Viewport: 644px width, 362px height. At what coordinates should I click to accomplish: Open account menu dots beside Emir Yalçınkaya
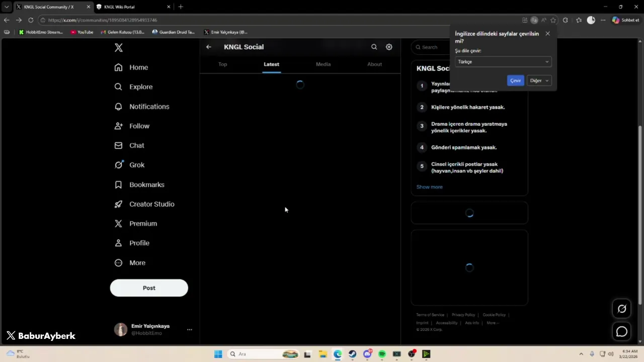[190, 330]
